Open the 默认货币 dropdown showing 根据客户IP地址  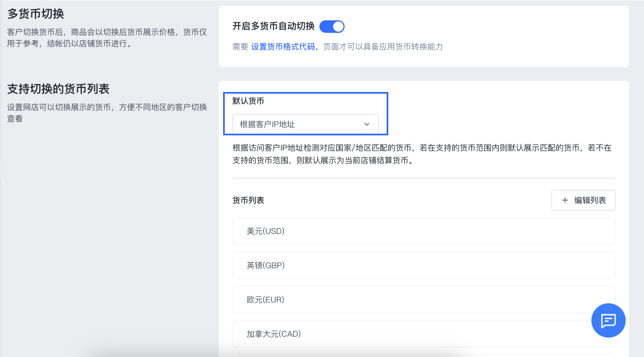pyautogui.click(x=305, y=124)
